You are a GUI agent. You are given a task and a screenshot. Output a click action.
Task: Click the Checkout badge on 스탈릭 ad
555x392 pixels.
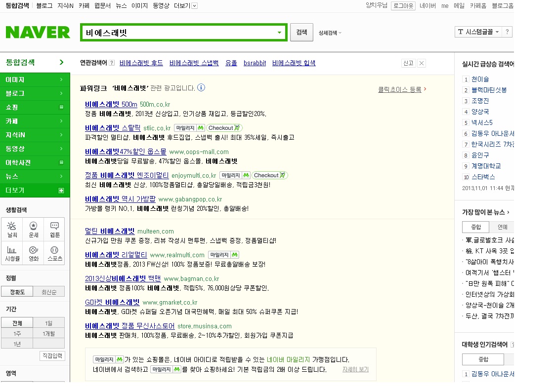pos(224,128)
